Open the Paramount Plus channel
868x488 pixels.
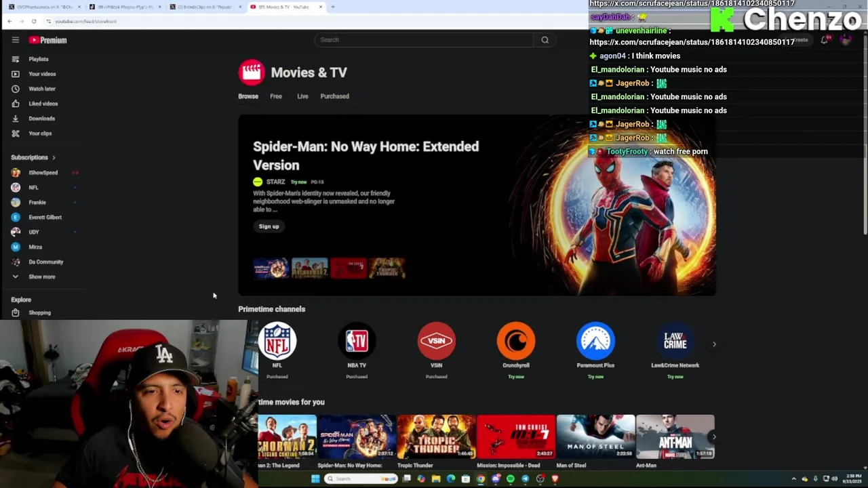click(x=595, y=341)
